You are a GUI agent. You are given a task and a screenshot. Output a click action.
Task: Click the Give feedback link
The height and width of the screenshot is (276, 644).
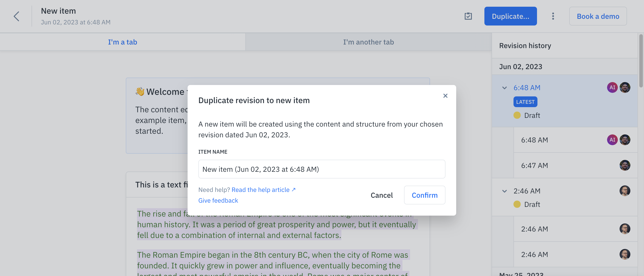pyautogui.click(x=218, y=201)
